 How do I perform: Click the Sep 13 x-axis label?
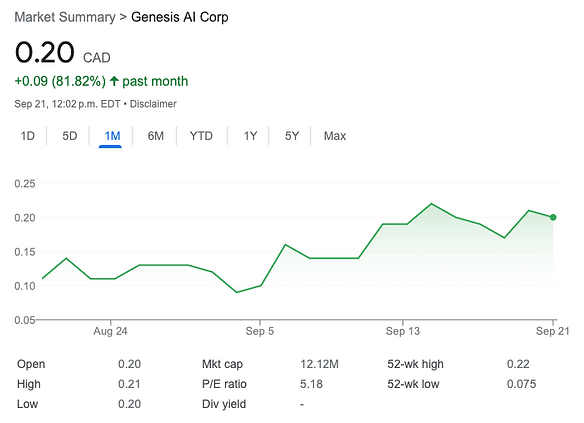coord(403,331)
